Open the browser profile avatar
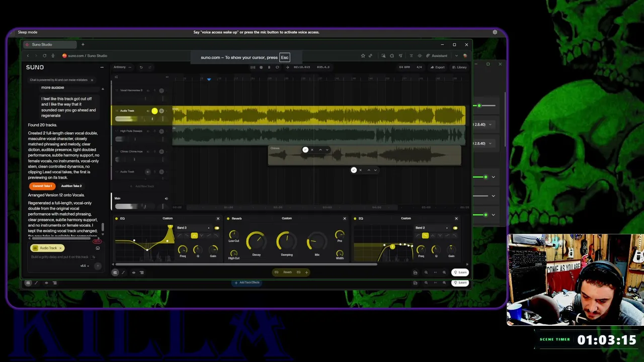Screen dimensions: 644x362 [465, 56]
